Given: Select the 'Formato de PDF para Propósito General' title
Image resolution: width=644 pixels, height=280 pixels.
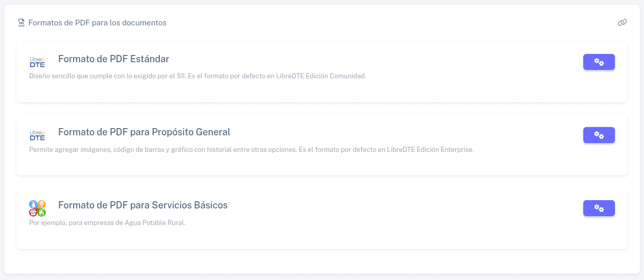Looking at the screenshot, I should tap(144, 132).
